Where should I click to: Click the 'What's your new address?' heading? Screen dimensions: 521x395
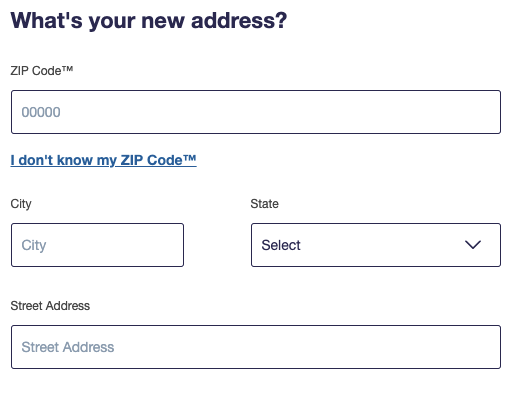[149, 20]
